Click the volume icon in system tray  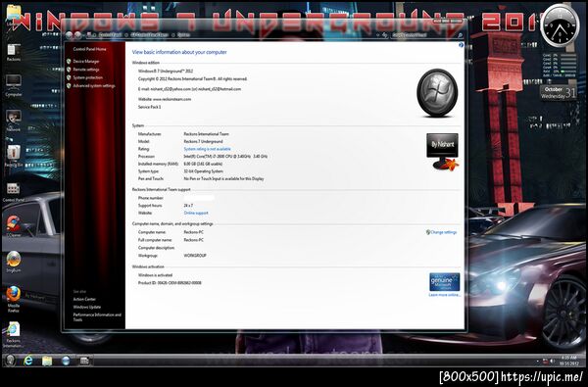(x=552, y=362)
